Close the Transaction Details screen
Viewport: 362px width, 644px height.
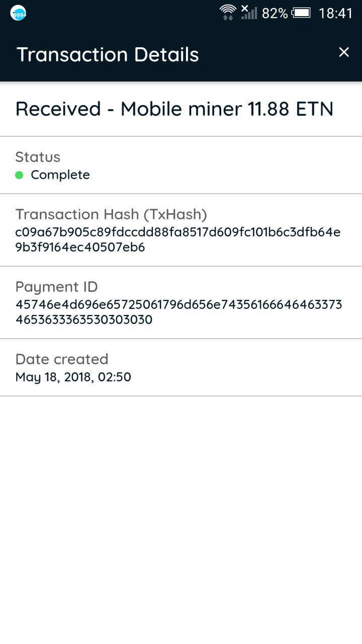click(344, 52)
